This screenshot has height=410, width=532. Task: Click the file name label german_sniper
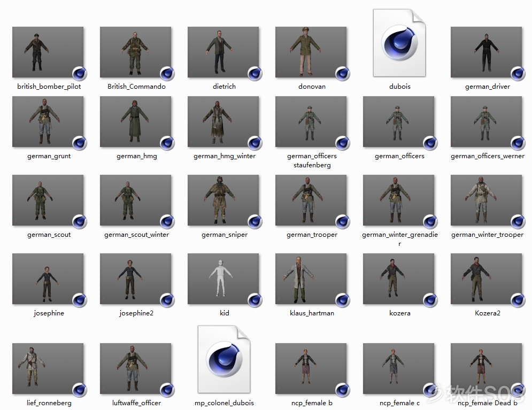pos(224,235)
